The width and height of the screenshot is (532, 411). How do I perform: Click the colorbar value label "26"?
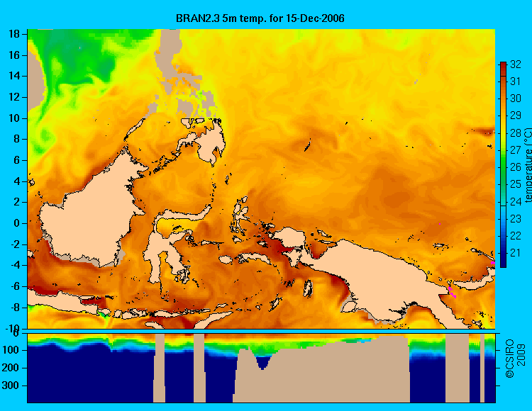[x=516, y=167]
